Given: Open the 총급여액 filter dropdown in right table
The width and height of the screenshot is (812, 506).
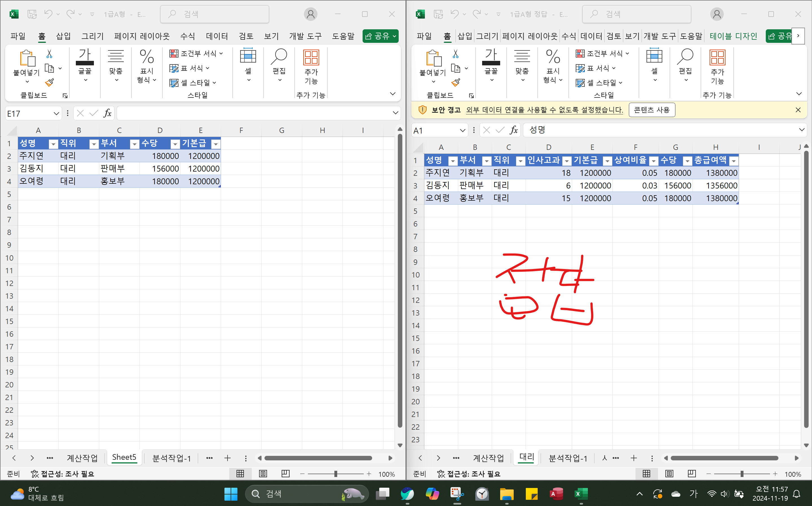Looking at the screenshot, I should (733, 161).
